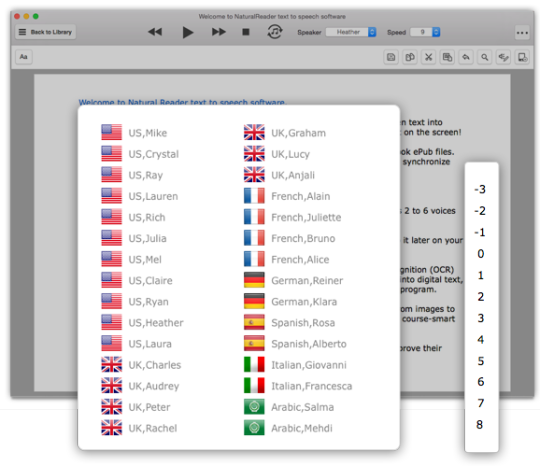Select UK,Charles voice
Viewport: 540px width, 466px height.
[141, 365]
